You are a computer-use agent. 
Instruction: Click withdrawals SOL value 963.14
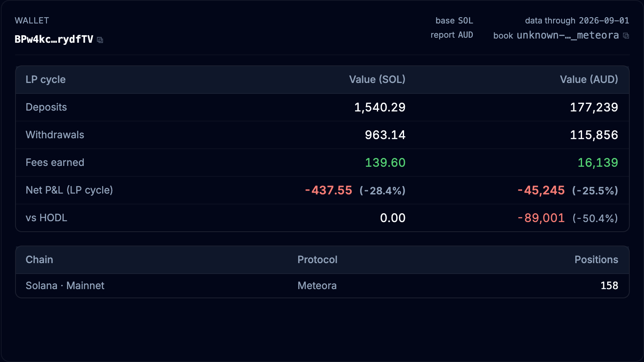pyautogui.click(x=385, y=135)
